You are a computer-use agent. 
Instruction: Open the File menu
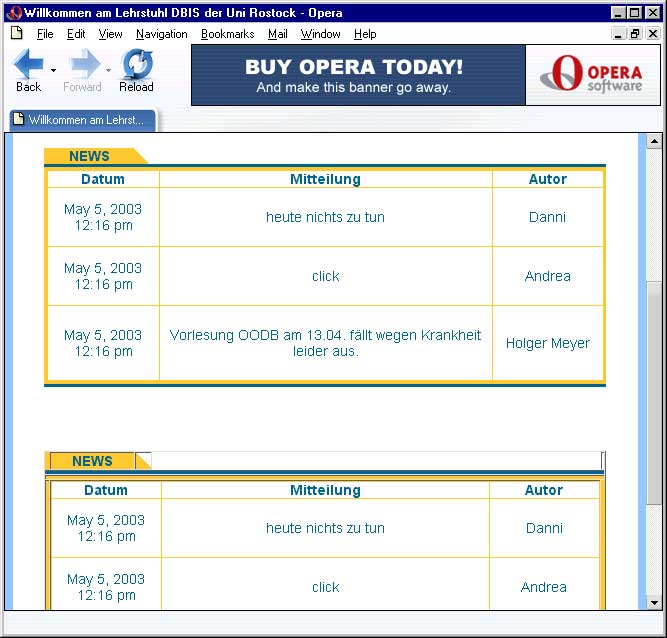point(45,34)
